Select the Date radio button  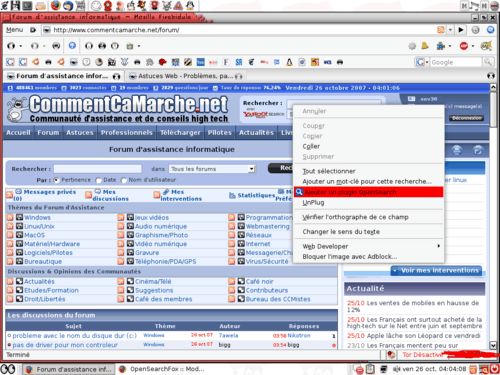coord(98,180)
